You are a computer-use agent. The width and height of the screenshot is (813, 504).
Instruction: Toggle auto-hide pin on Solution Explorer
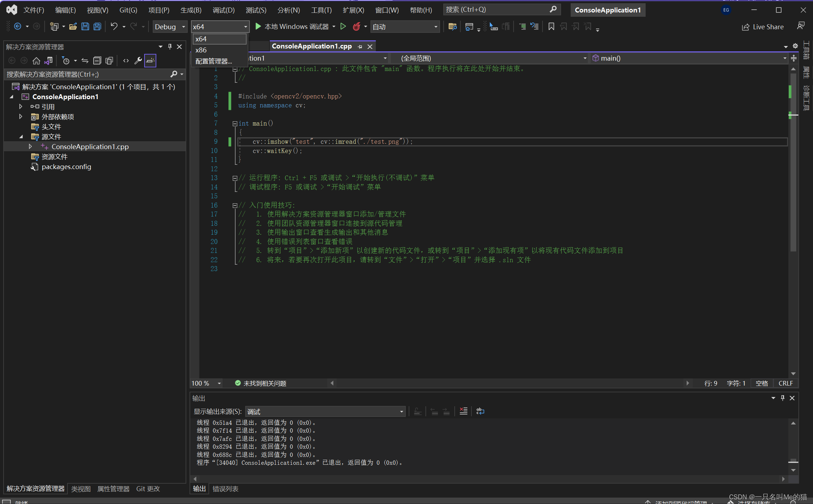pos(170,47)
